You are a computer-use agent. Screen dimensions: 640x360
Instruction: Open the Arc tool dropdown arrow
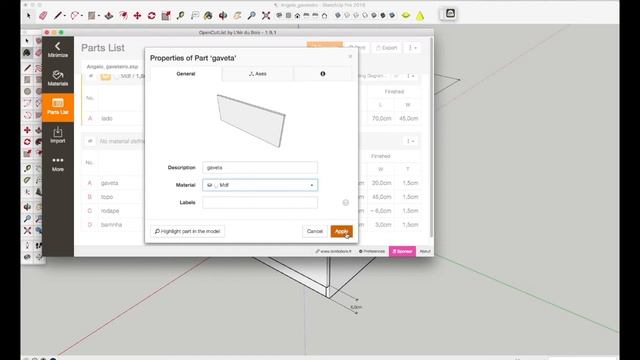82,16
